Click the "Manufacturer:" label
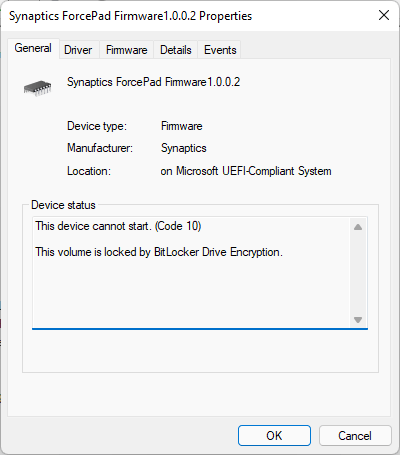Screen dimensions: 400x455 [100, 148]
